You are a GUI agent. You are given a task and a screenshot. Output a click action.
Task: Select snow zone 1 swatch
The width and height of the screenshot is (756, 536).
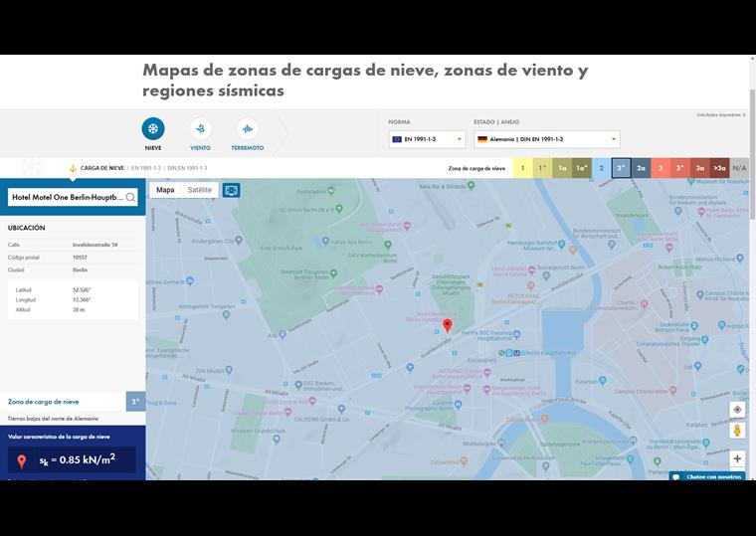pyautogui.click(x=522, y=168)
